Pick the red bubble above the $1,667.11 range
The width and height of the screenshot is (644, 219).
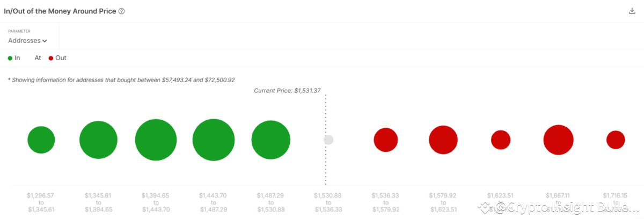(x=558, y=140)
